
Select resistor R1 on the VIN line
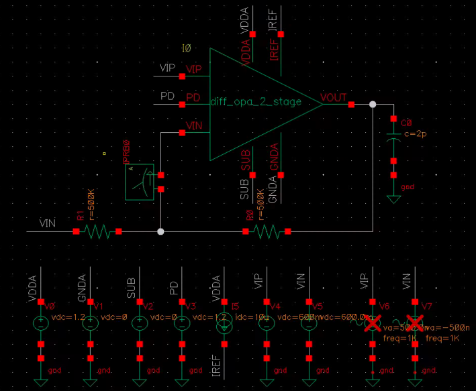click(97, 231)
